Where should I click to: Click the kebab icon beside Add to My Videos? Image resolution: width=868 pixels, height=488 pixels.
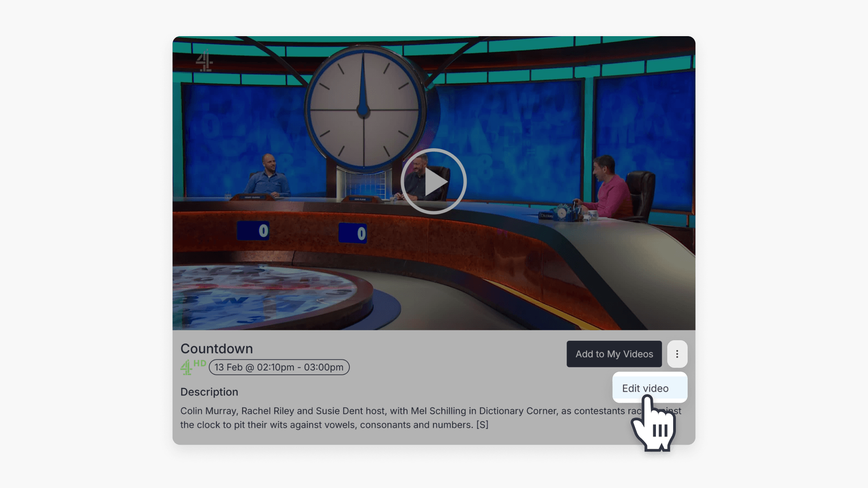click(x=677, y=354)
